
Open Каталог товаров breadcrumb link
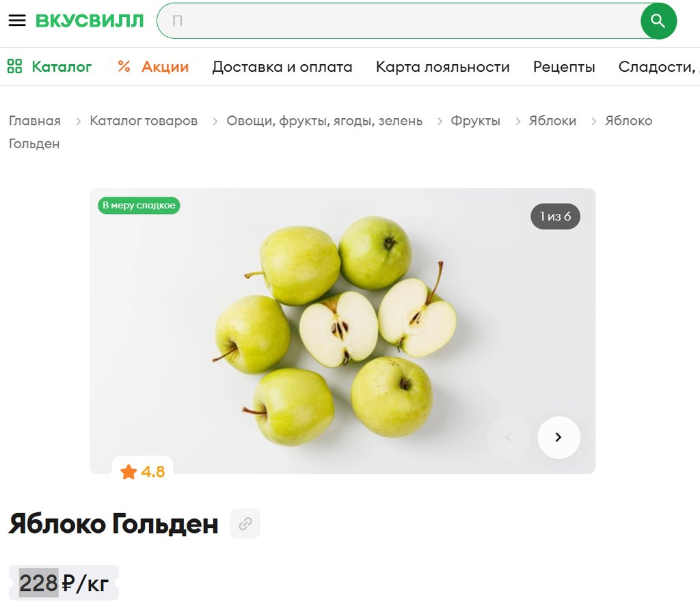[x=144, y=120]
